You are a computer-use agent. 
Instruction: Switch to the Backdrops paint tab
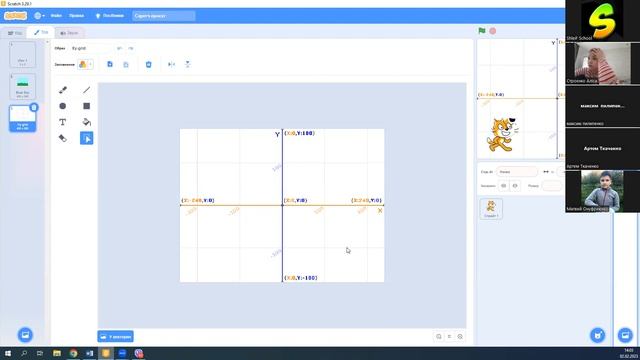pos(41,33)
